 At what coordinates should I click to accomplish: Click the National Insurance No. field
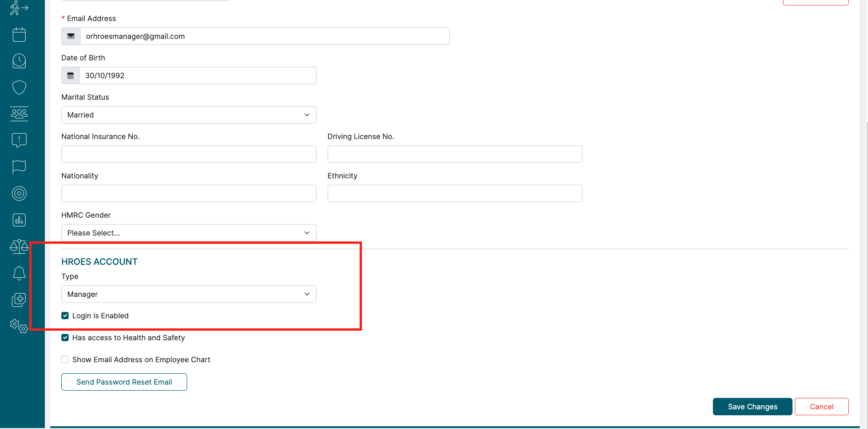pos(189,154)
